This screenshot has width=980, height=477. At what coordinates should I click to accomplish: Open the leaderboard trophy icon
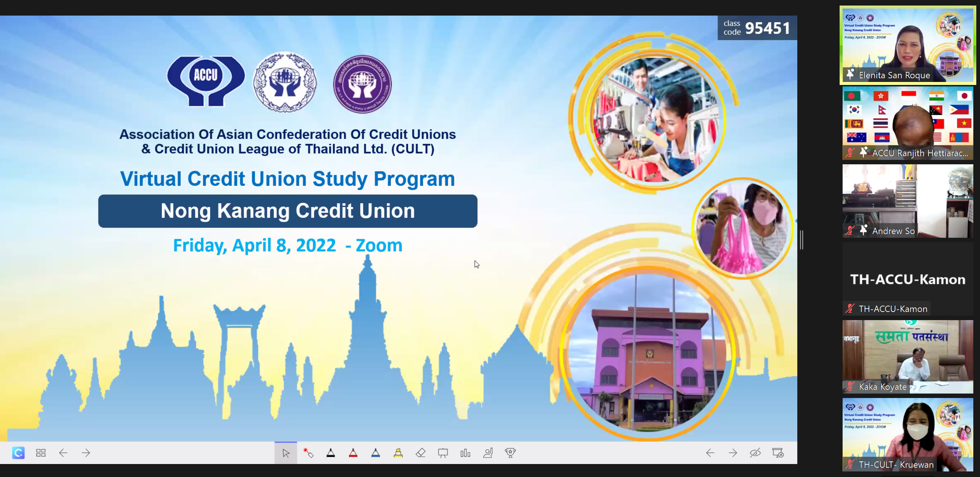point(510,453)
